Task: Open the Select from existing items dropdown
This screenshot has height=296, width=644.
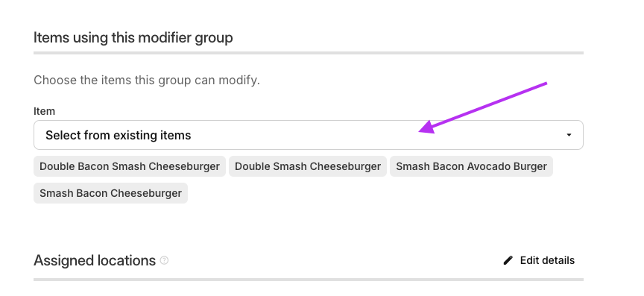Action: 309,135
